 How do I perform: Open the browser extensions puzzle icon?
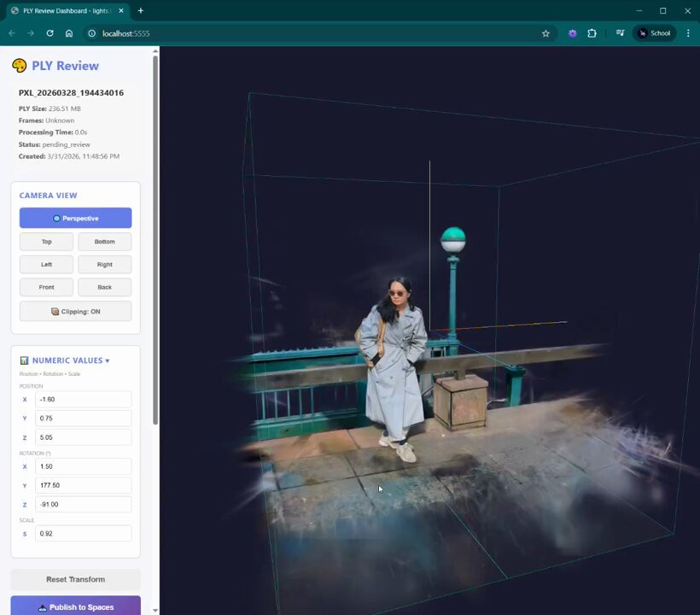click(592, 33)
